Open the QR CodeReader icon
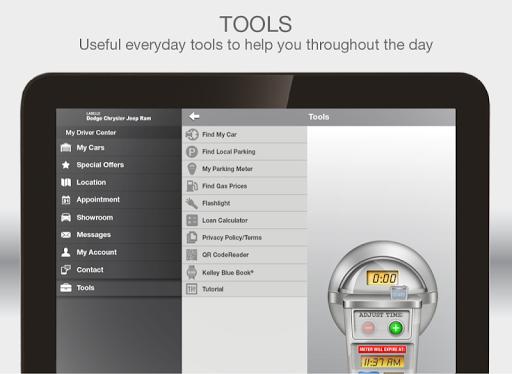 (x=192, y=255)
